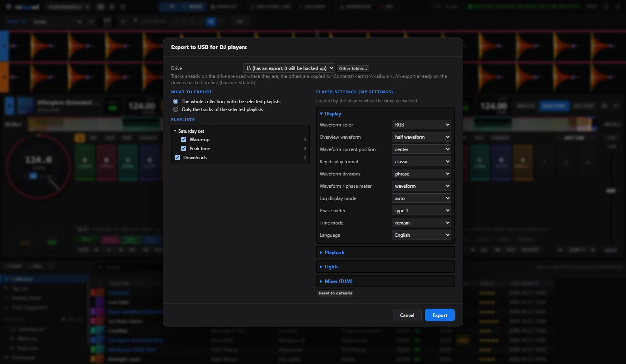
Task: Click the 'Jog display mode' label
Action: (x=338, y=198)
